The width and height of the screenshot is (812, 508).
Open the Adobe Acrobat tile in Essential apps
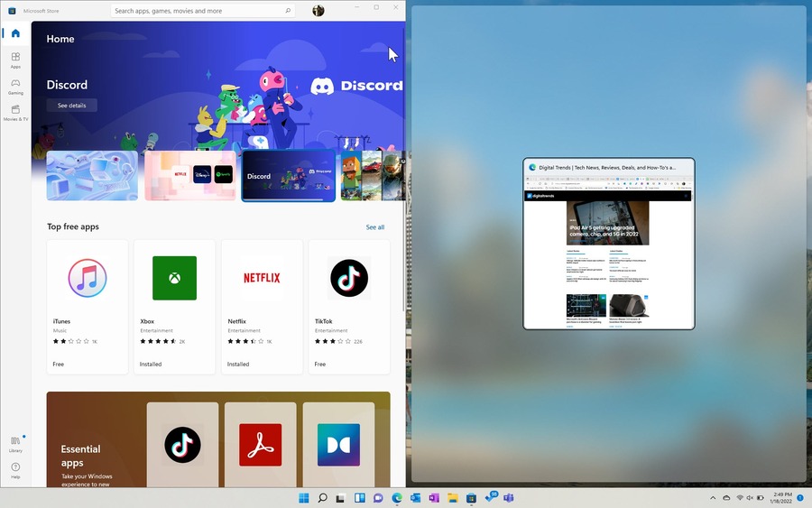coord(261,444)
